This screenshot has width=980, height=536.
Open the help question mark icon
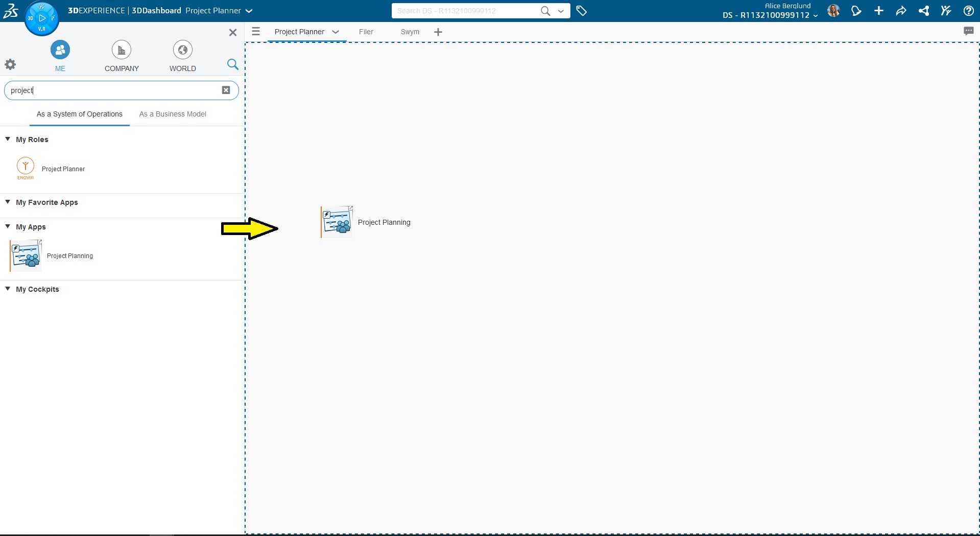pos(968,11)
